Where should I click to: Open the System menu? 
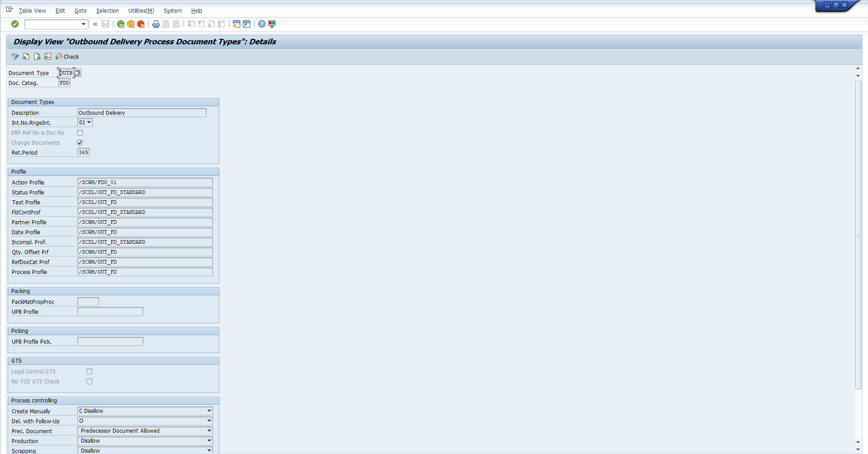[173, 10]
